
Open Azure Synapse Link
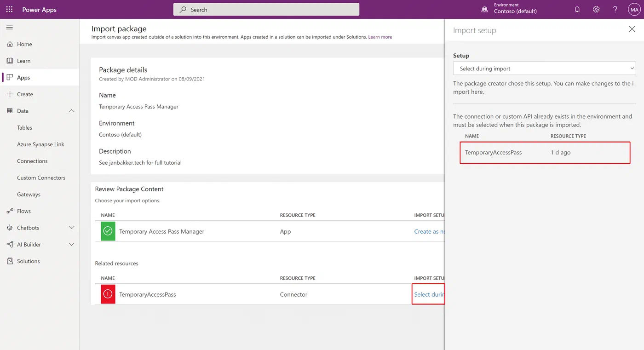(x=40, y=144)
